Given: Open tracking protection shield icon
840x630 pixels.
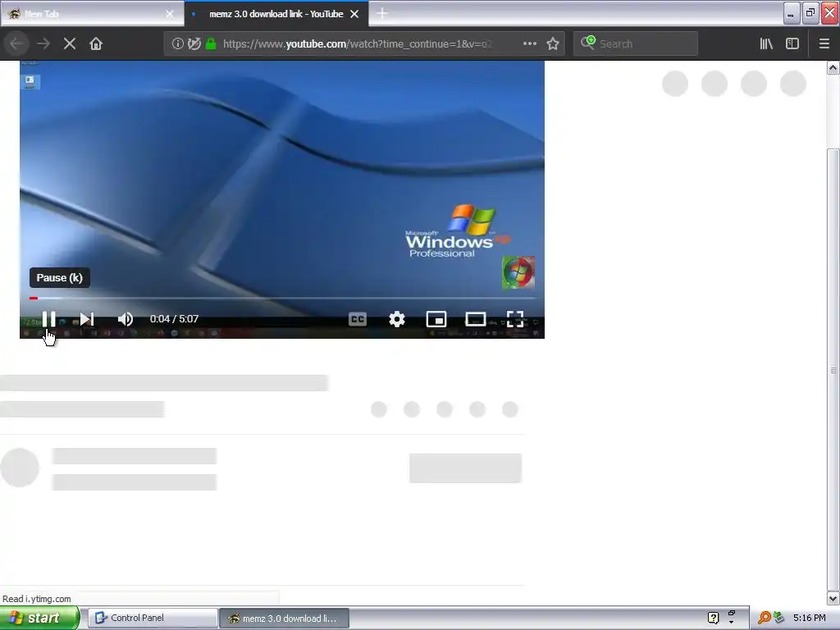Looking at the screenshot, I should coord(194,44).
